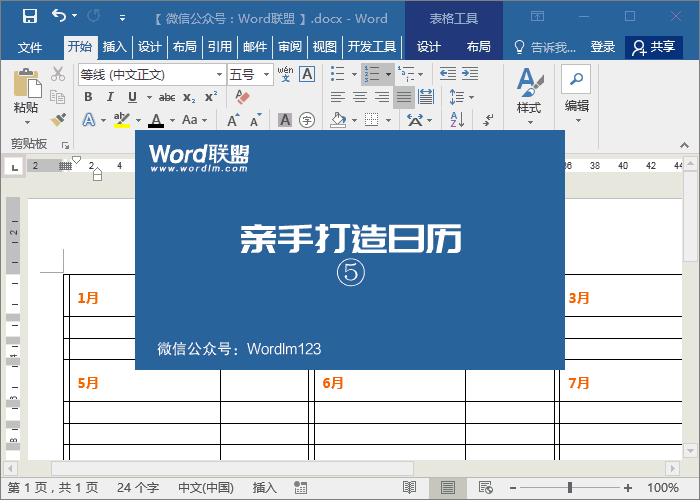This screenshot has height=500, width=700.
Task: Toggle strikethrough abc formatting
Action: pyautogui.click(x=167, y=97)
